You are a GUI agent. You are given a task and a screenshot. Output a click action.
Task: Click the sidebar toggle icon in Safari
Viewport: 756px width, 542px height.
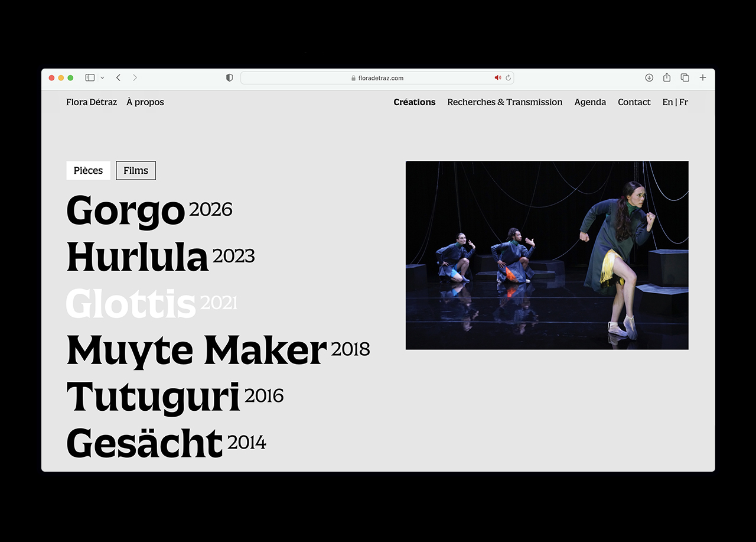coord(90,77)
